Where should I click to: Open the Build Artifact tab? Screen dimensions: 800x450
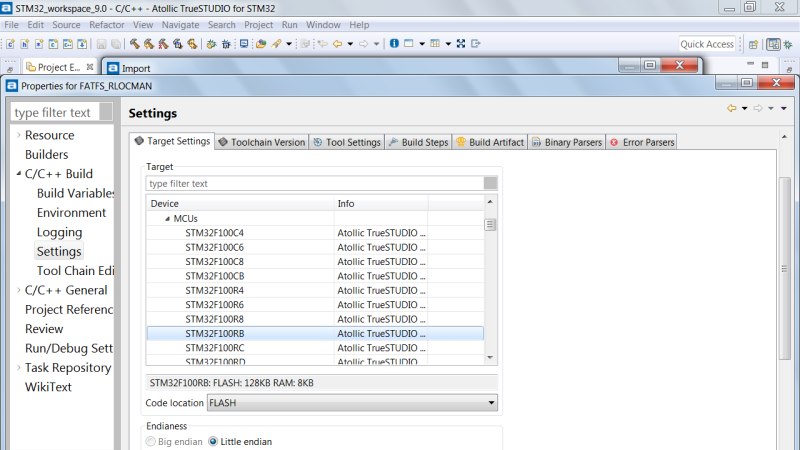point(490,142)
